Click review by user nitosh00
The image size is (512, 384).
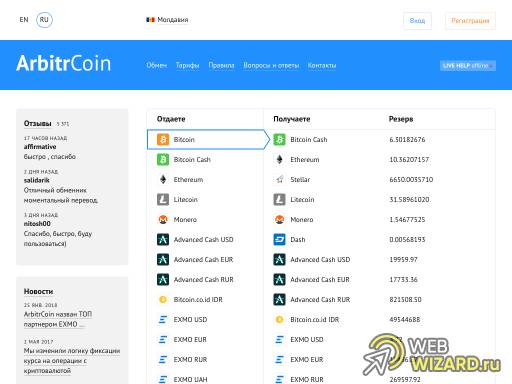point(37,223)
